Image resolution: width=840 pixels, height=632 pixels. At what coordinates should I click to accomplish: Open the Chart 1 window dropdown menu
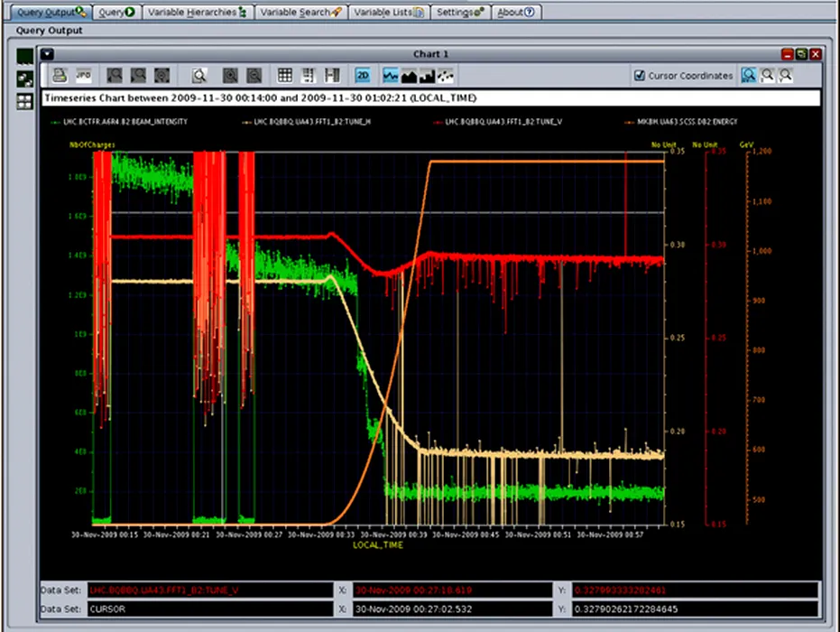pos(47,53)
